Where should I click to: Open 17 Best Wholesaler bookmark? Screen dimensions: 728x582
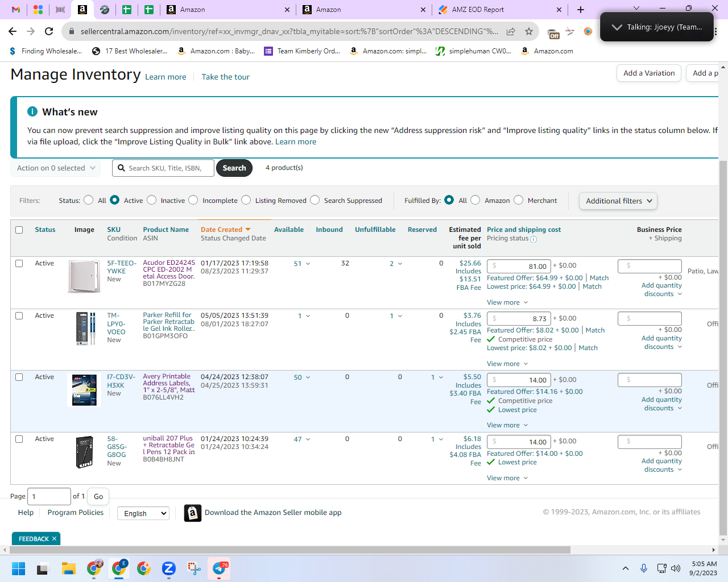pos(130,51)
